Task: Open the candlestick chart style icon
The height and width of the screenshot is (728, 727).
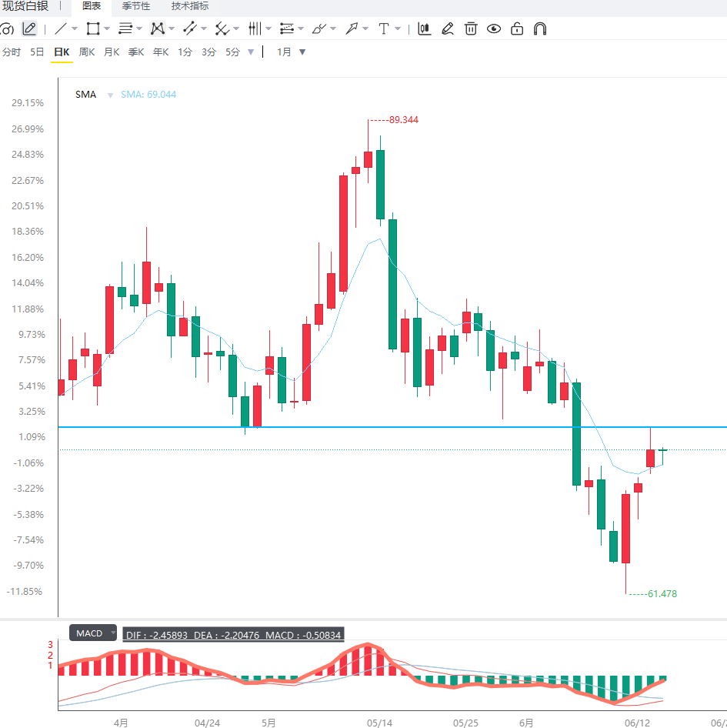Action: coord(425,28)
